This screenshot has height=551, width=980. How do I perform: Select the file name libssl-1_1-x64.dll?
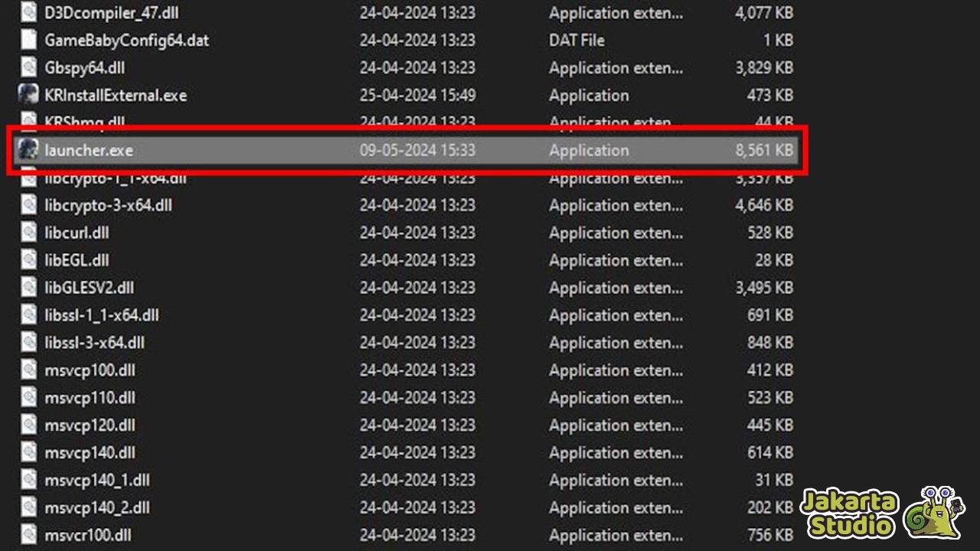coord(102,316)
